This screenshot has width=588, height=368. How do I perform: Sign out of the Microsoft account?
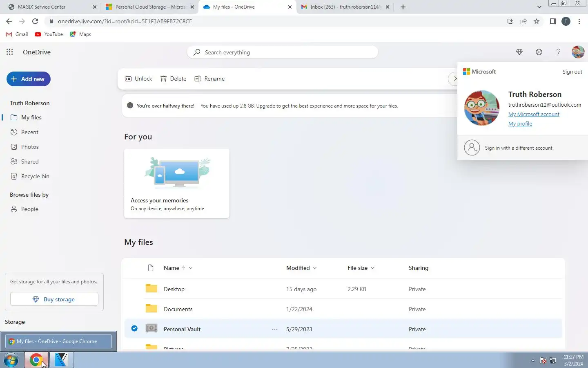[572, 72]
